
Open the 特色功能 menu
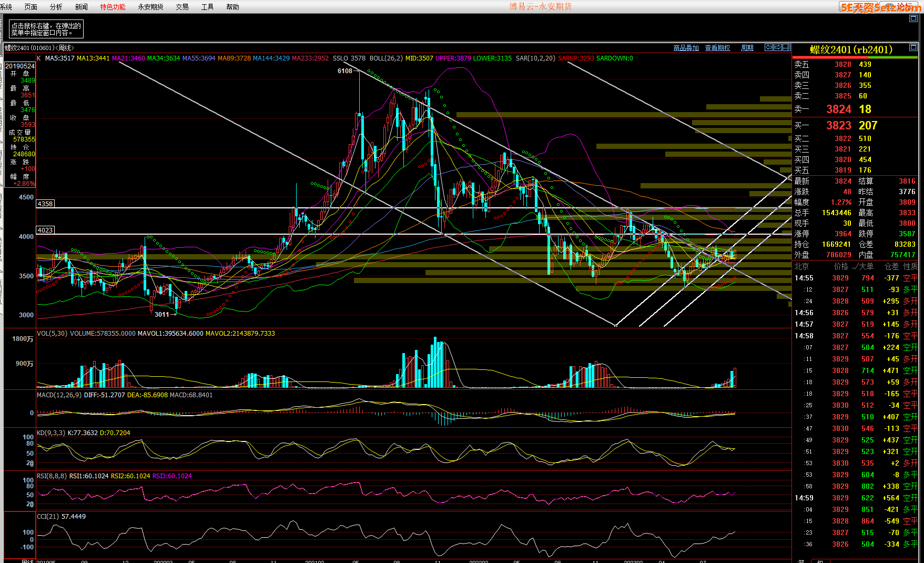tap(113, 7)
